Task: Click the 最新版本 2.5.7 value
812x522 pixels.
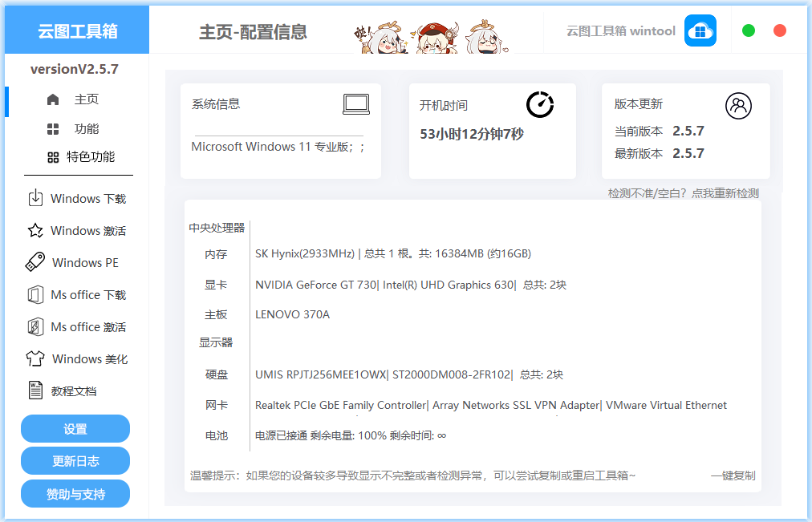Action: pos(688,153)
